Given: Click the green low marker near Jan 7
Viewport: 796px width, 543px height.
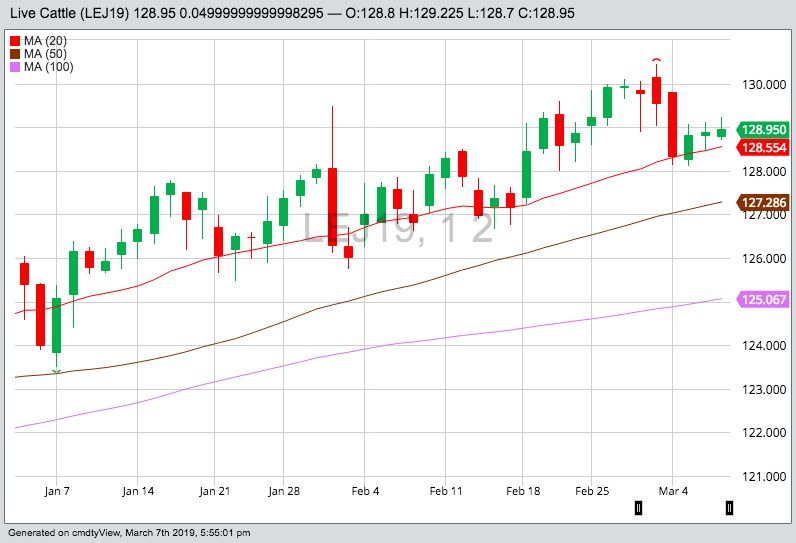Looking at the screenshot, I should point(56,372).
